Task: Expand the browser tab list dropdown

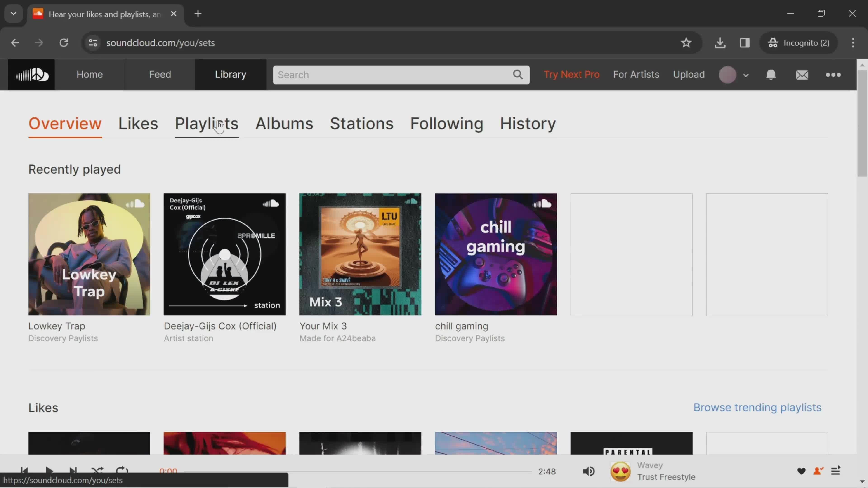Action: (13, 13)
